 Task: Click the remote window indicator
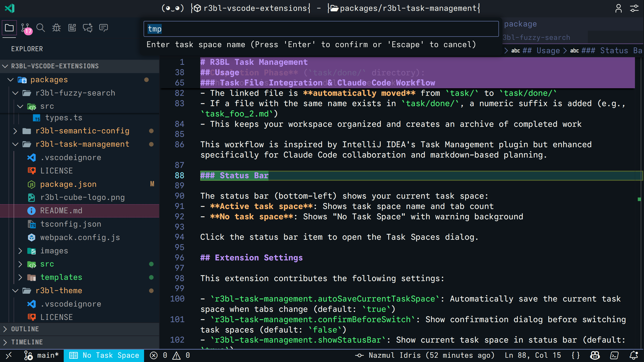coord(9,355)
